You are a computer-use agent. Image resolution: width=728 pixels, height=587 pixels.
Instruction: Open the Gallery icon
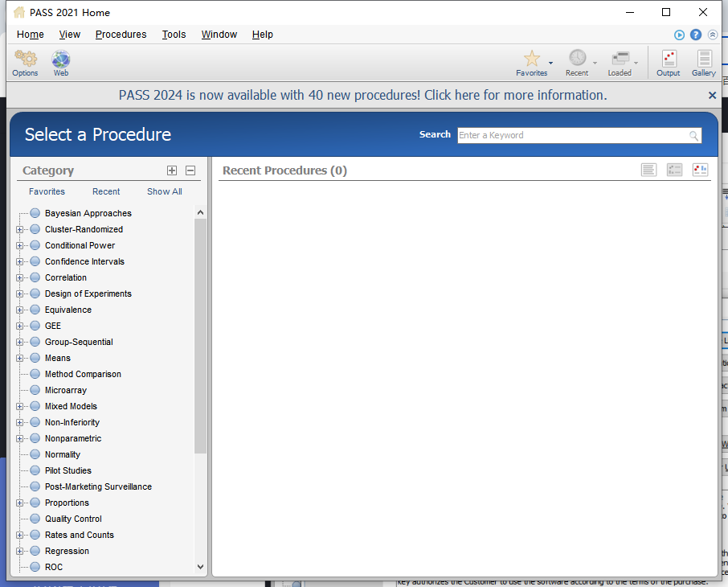pos(704,59)
